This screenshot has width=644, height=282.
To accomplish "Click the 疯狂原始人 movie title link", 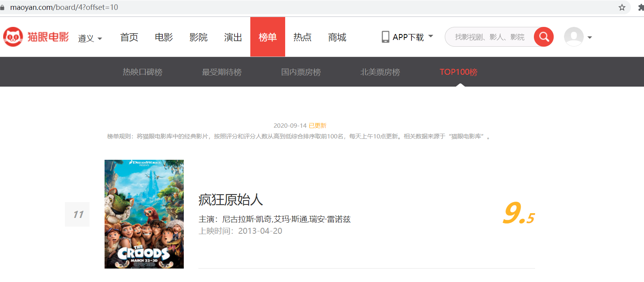I will (231, 200).
